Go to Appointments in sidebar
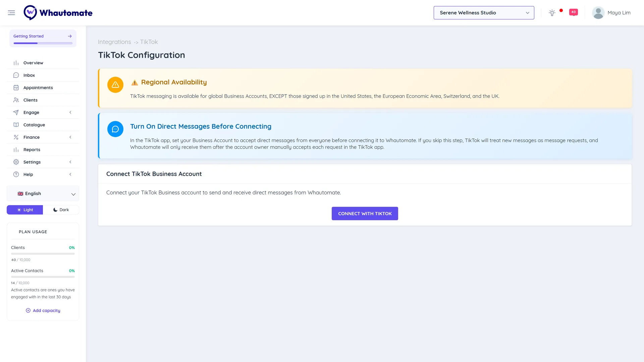Image resolution: width=644 pixels, height=362 pixels. click(43, 88)
